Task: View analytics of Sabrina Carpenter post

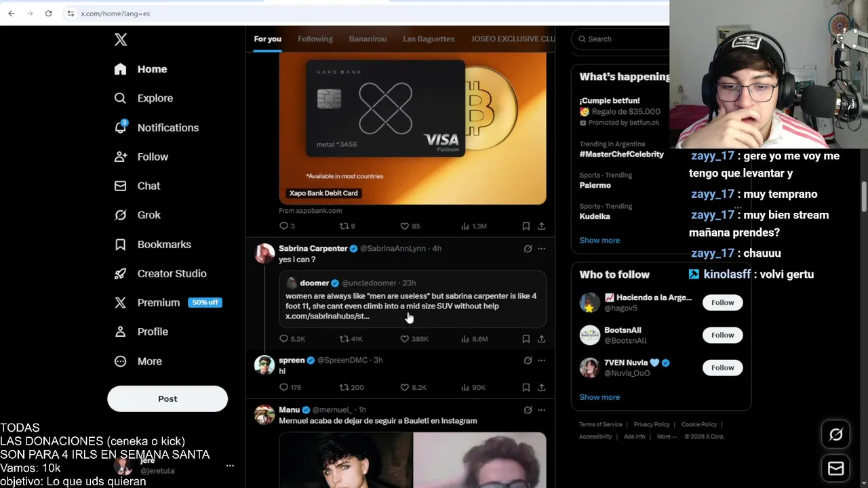Action: click(x=474, y=338)
